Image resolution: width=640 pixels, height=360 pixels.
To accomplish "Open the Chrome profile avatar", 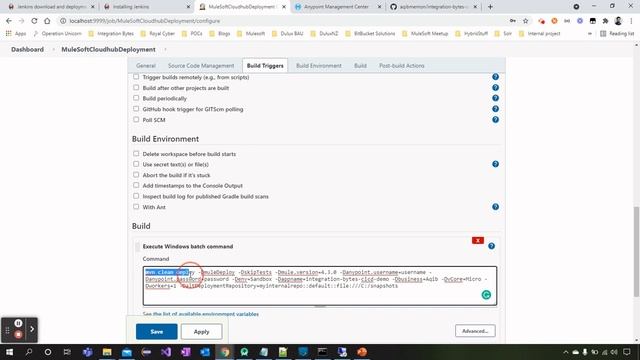I will tap(618, 21).
